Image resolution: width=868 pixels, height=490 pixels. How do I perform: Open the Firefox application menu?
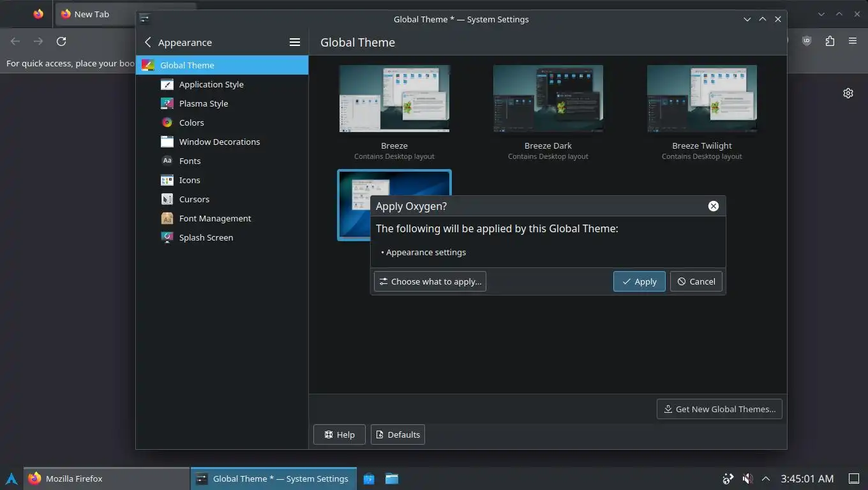[x=853, y=41]
